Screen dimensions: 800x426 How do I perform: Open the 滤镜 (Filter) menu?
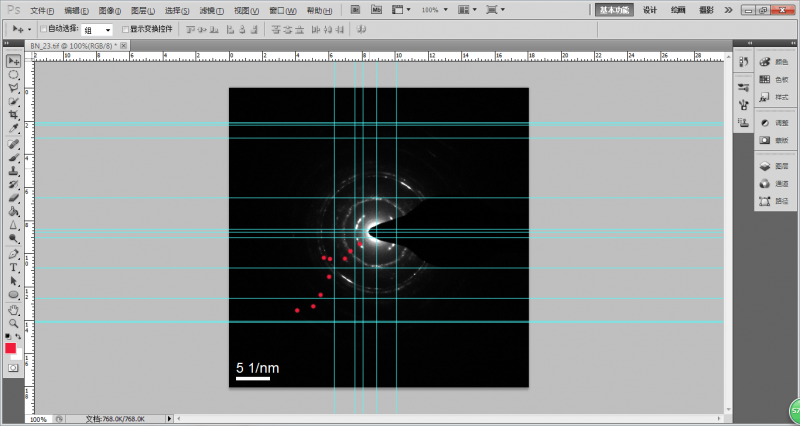click(211, 9)
